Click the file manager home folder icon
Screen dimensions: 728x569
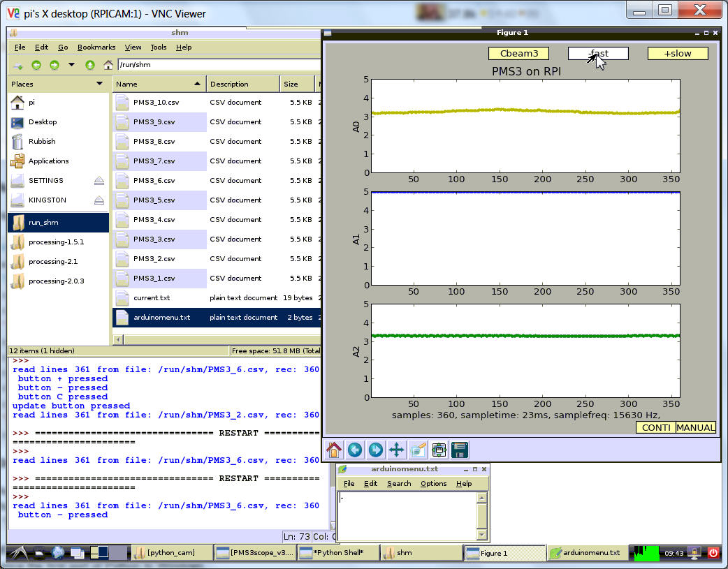(108, 65)
